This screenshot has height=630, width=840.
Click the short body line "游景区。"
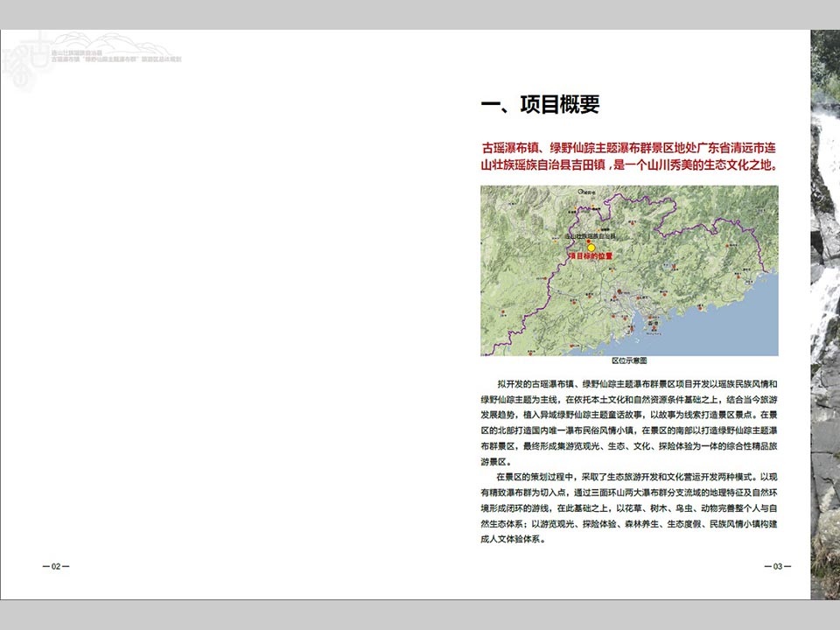tap(496, 461)
